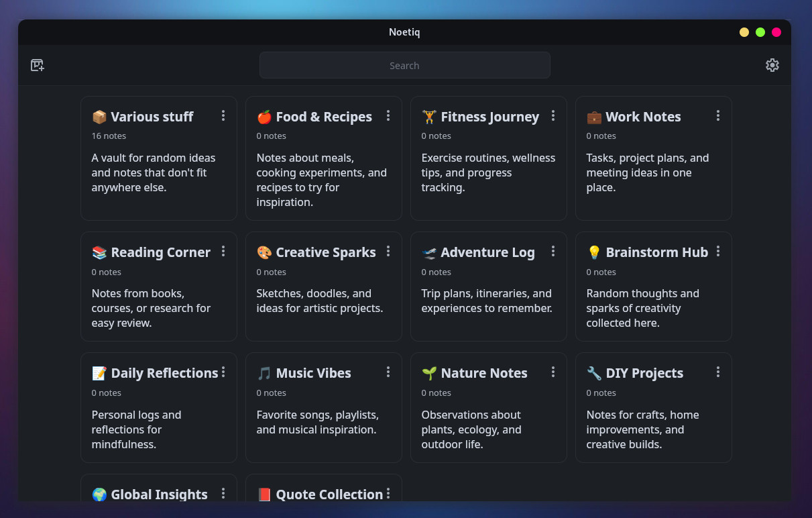The height and width of the screenshot is (518, 812).
Task: Click the description 'Tasks, project plans, and meeting ideas'
Action: click(648, 172)
